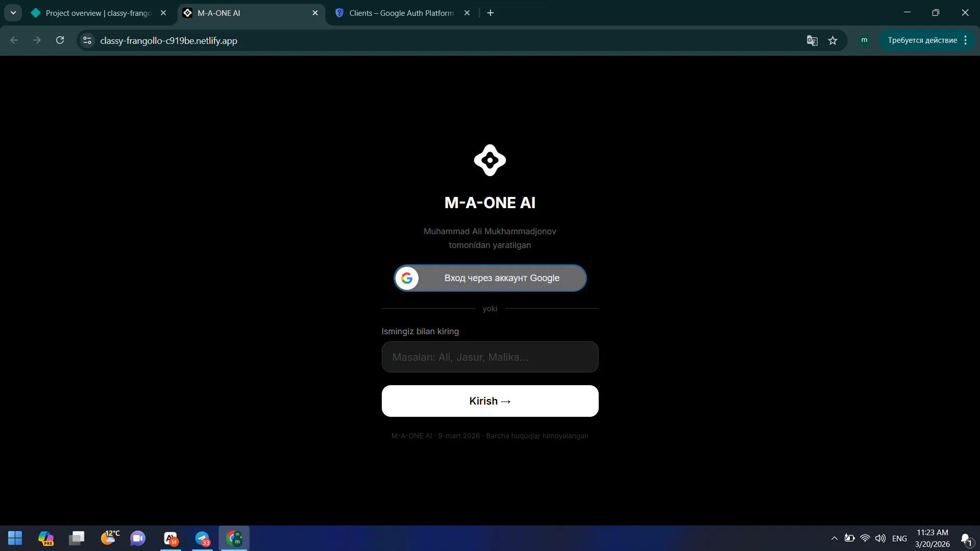Open battery status icon
Image resolution: width=980 pixels, height=551 pixels.
[x=849, y=538]
